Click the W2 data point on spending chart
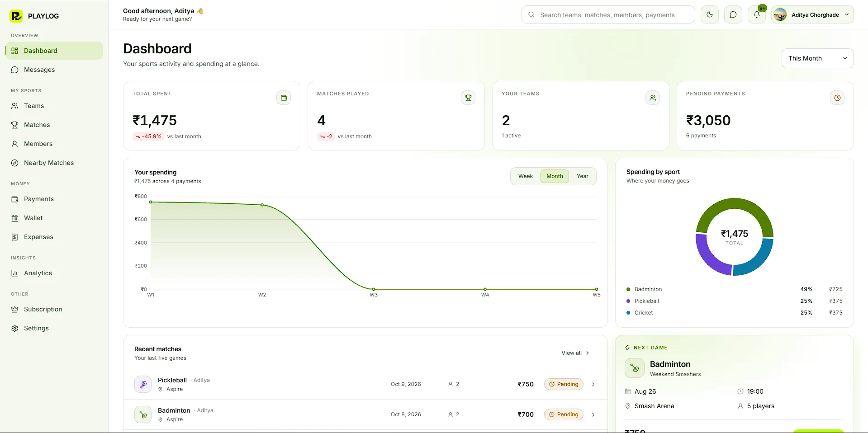The height and width of the screenshot is (433, 868). tap(262, 205)
